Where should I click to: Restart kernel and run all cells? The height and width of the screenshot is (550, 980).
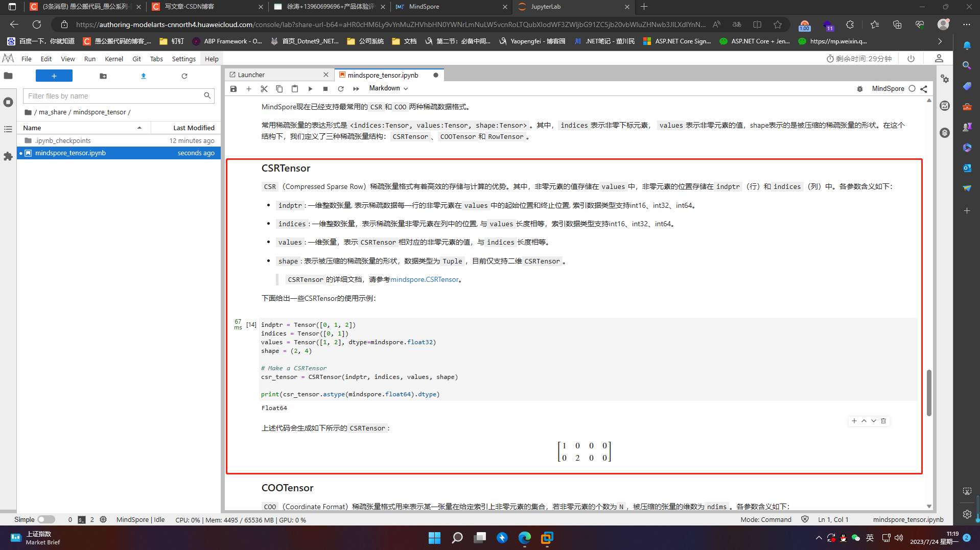tap(356, 89)
